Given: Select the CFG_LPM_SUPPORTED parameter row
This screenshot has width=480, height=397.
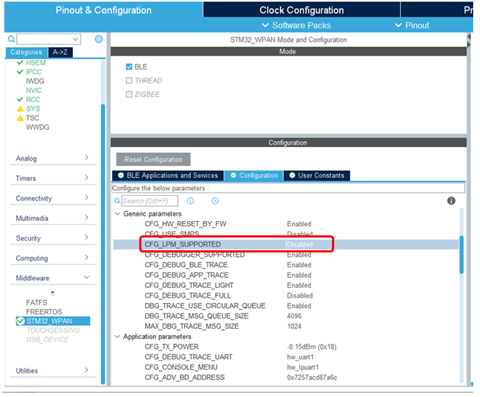Looking at the screenshot, I should pyautogui.click(x=286, y=244).
